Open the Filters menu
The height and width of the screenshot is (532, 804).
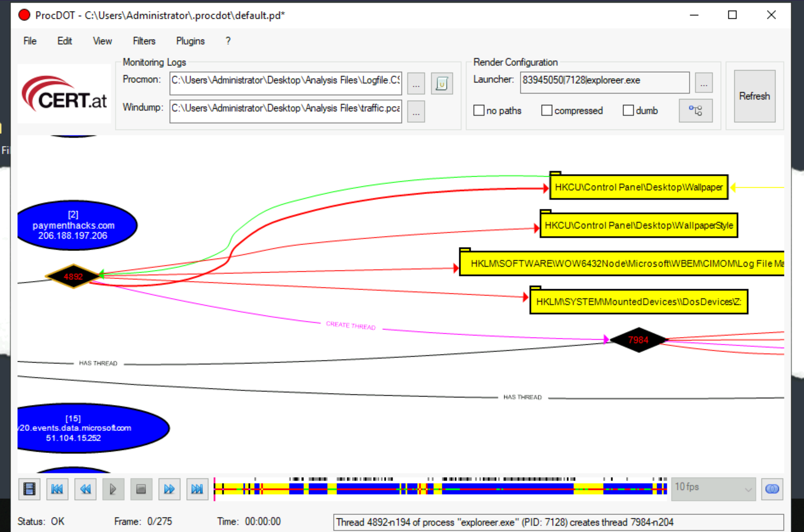point(144,41)
